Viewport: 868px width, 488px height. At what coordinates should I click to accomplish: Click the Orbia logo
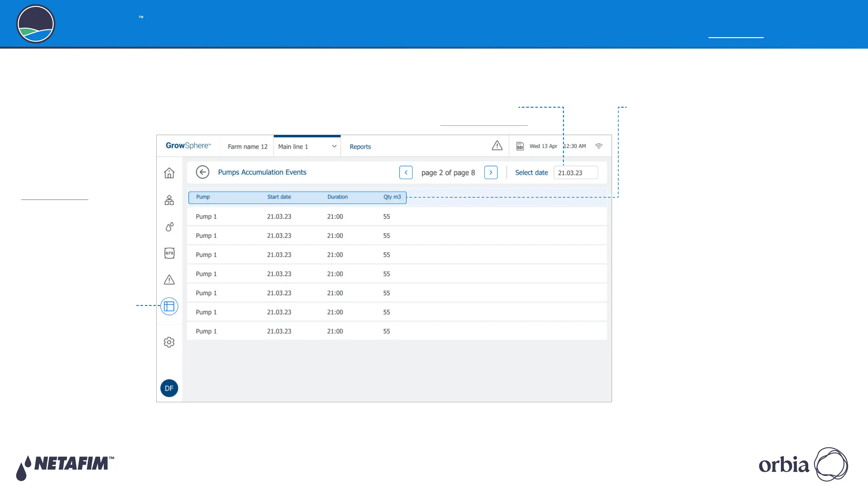point(803,464)
